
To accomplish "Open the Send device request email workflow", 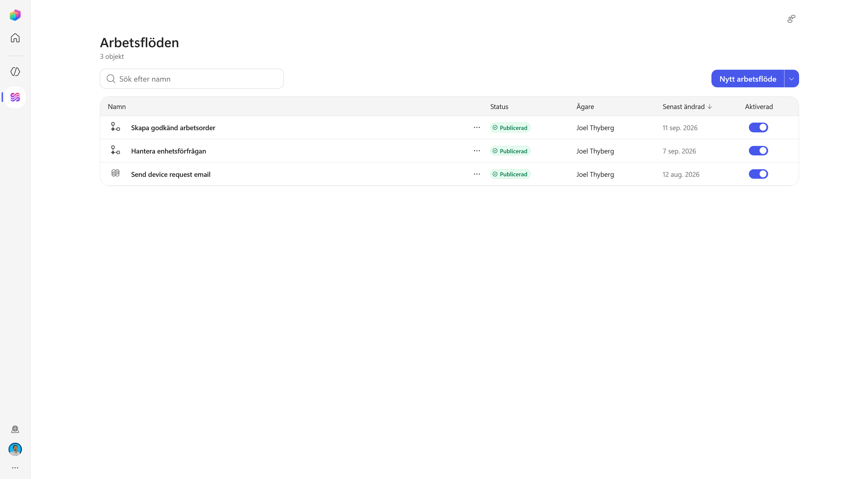I will point(170,174).
